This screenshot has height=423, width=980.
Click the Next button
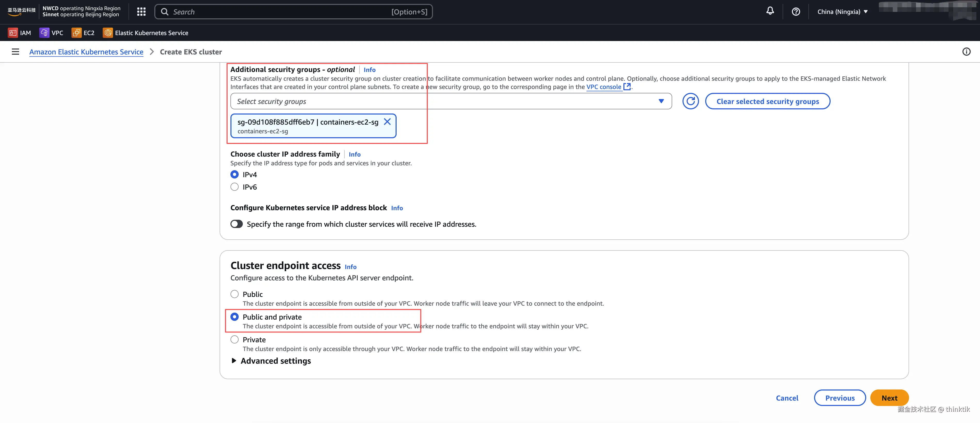tap(889, 398)
